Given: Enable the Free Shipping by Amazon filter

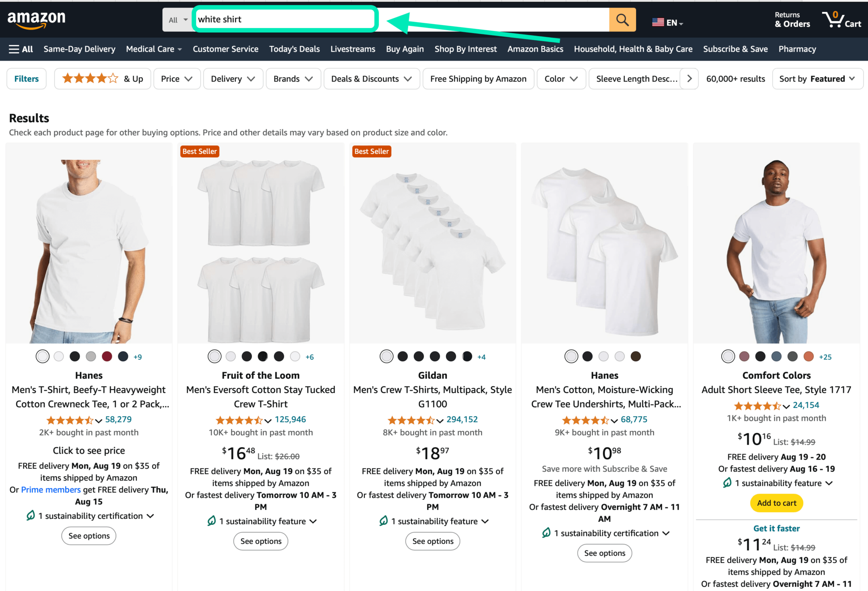Looking at the screenshot, I should pos(478,78).
